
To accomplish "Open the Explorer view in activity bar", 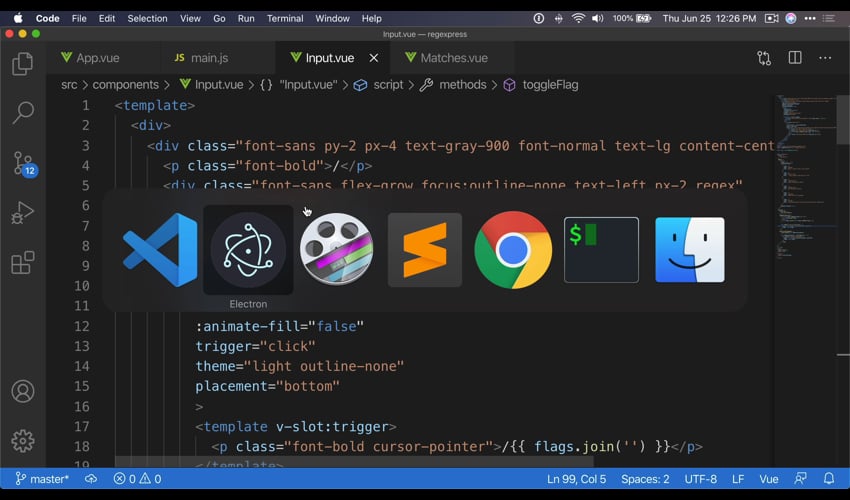I will click(23, 64).
